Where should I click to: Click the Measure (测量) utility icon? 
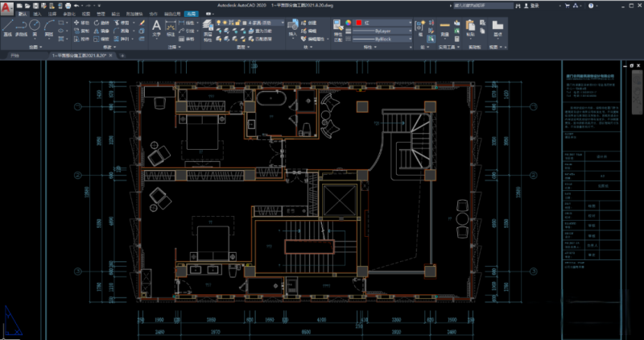pyautogui.click(x=444, y=27)
